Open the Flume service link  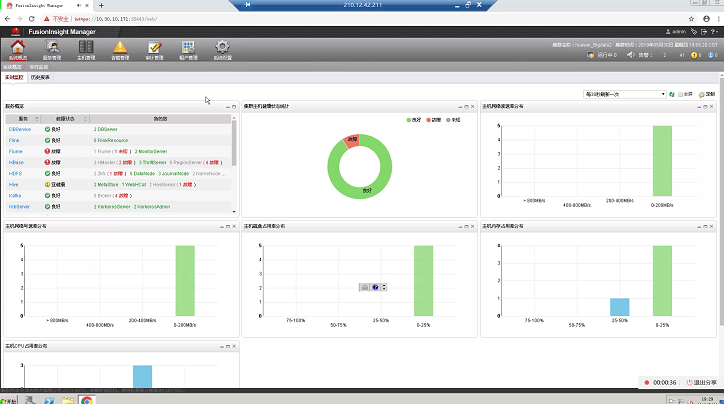(x=15, y=151)
